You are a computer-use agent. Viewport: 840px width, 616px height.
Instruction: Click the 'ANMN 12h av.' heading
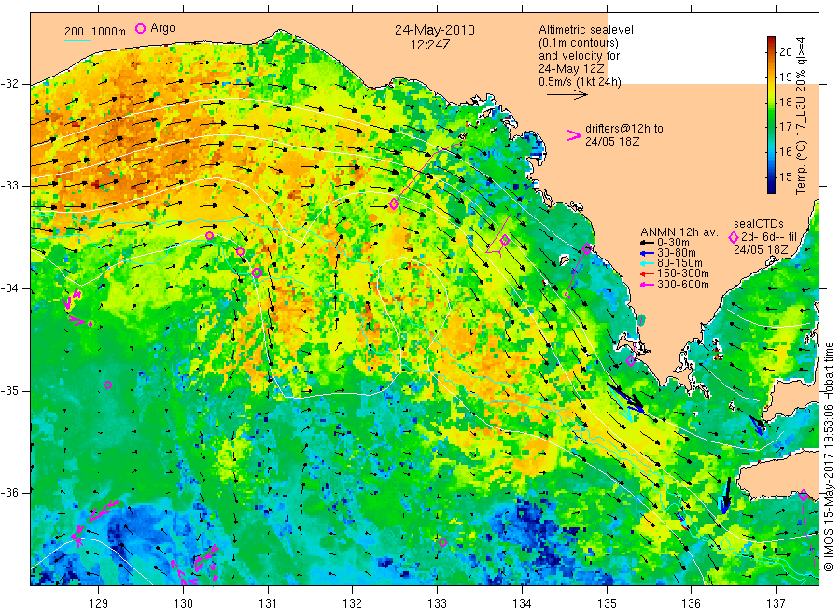click(x=679, y=232)
